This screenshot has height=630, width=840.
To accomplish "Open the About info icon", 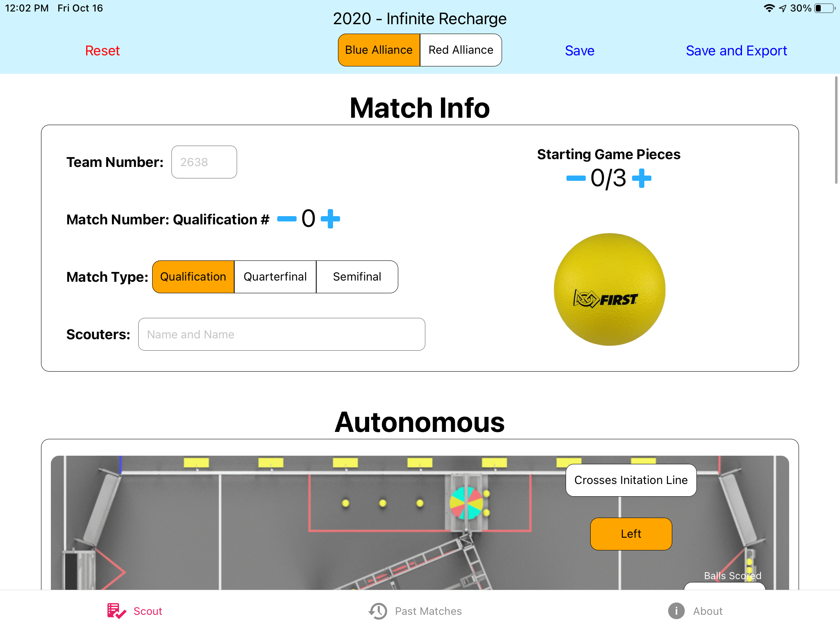I will pos(676,611).
